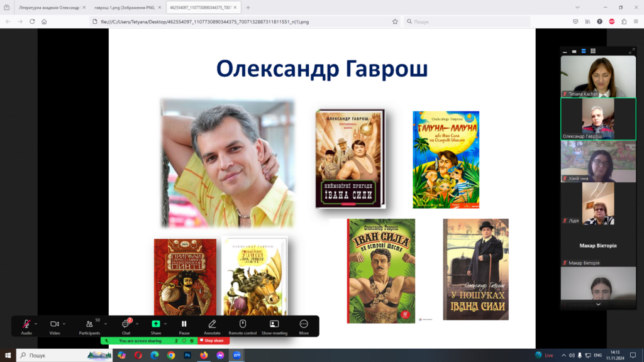This screenshot has height=362, width=644.
Task: Open Photoshop from the Windows taskbar
Action: [187, 355]
